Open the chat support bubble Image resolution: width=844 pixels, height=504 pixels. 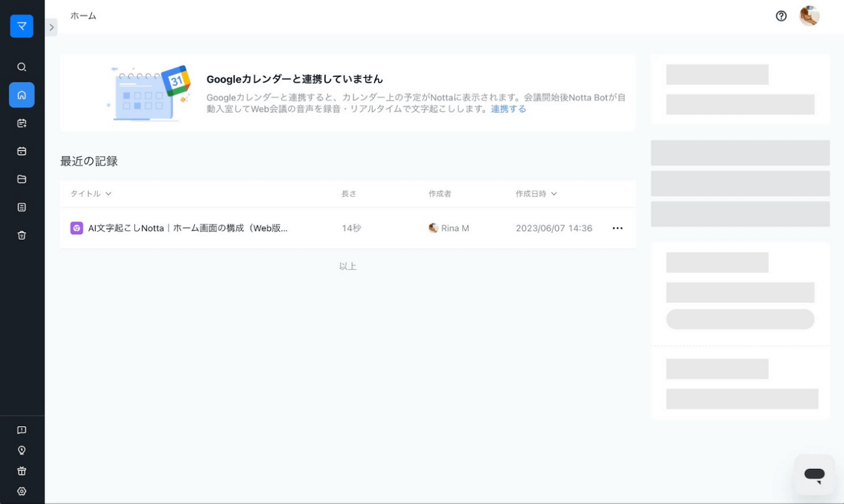click(x=814, y=475)
